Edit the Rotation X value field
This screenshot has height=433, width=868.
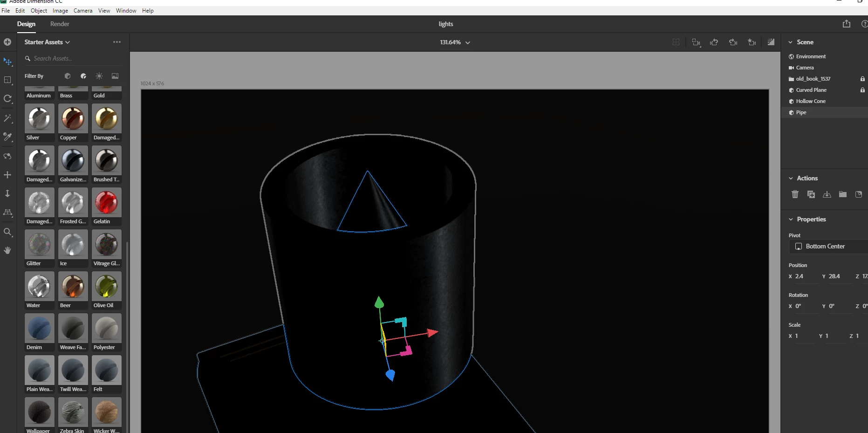pyautogui.click(x=805, y=306)
